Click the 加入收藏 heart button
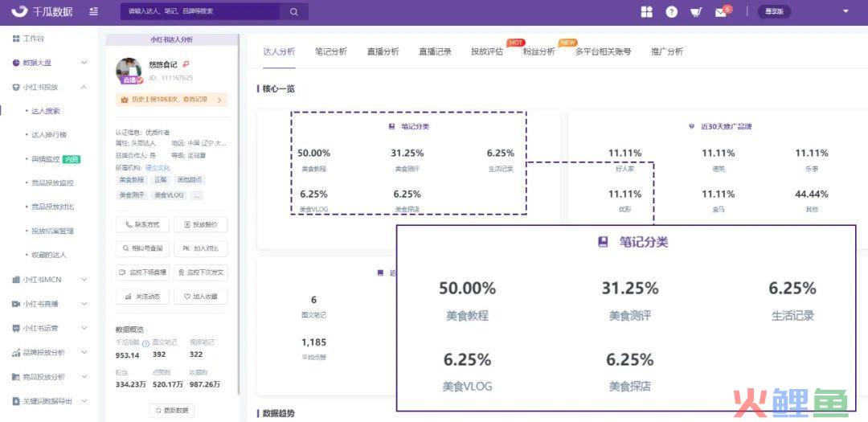 (x=200, y=297)
